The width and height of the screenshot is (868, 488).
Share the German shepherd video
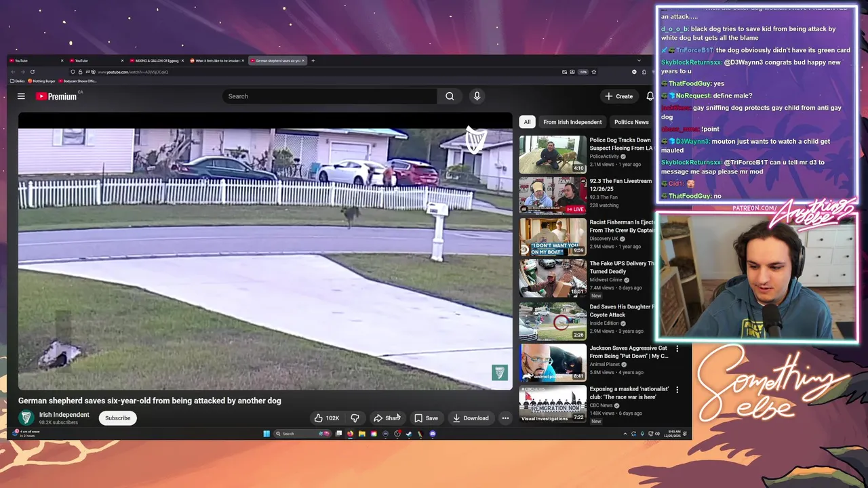[x=387, y=418]
